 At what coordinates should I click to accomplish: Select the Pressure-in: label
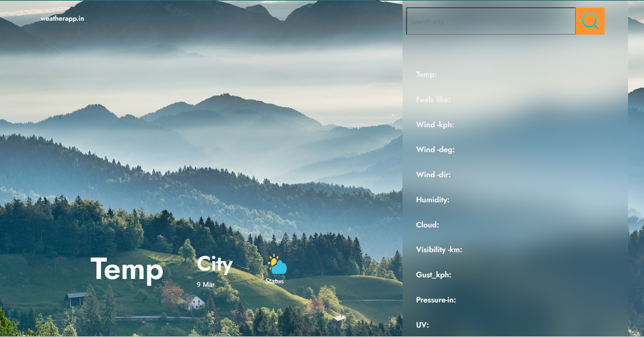436,300
